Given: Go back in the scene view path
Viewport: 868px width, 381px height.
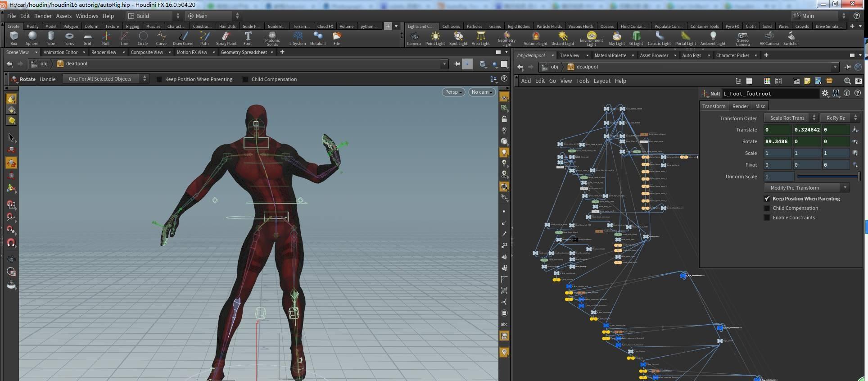Looking at the screenshot, I should pyautogui.click(x=9, y=64).
